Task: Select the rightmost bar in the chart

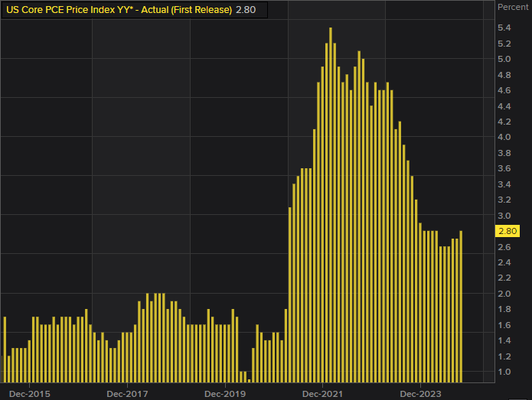Action: (x=461, y=306)
